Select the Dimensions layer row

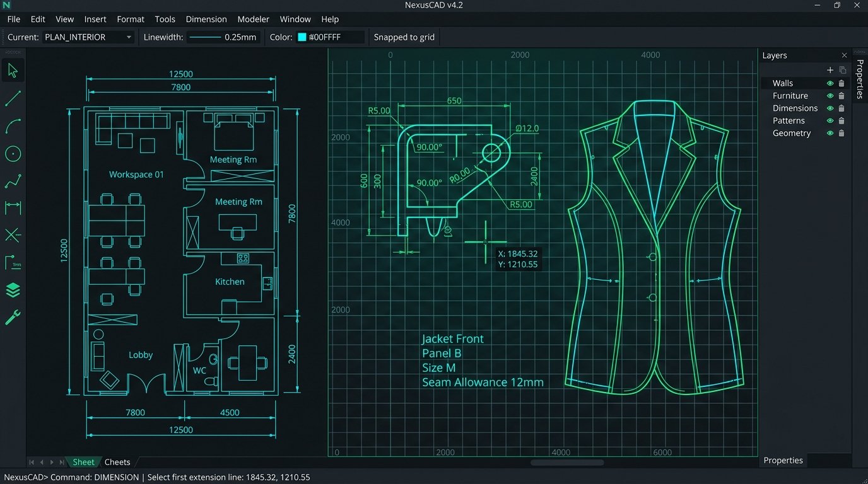805,108
